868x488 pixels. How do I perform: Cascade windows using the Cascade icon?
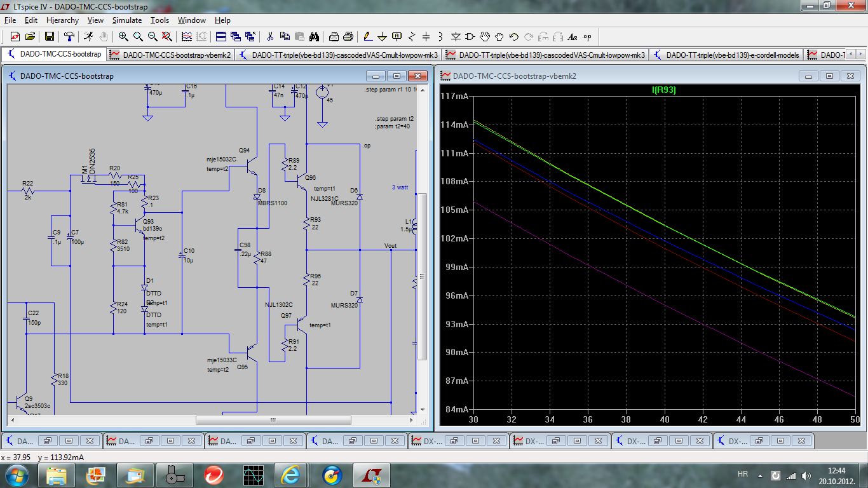[x=236, y=37]
